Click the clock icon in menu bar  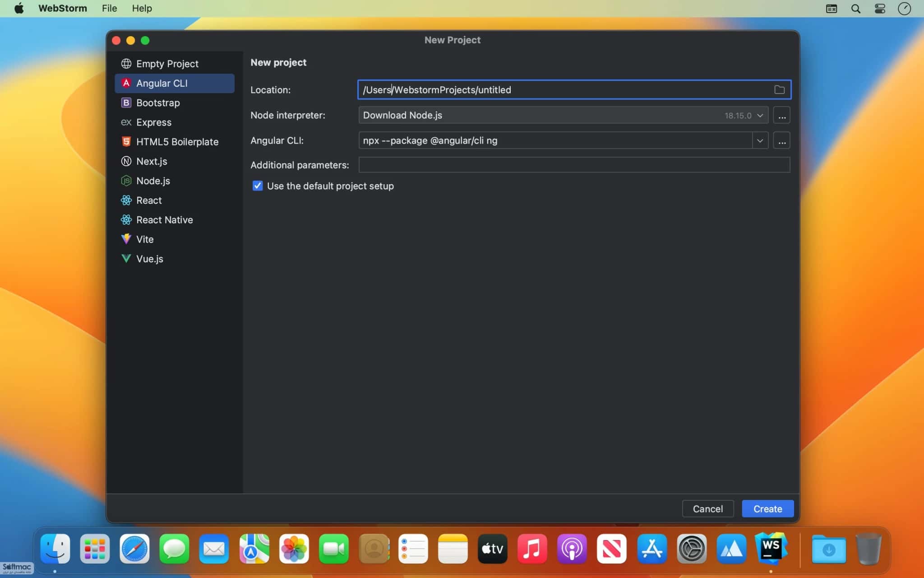point(904,9)
